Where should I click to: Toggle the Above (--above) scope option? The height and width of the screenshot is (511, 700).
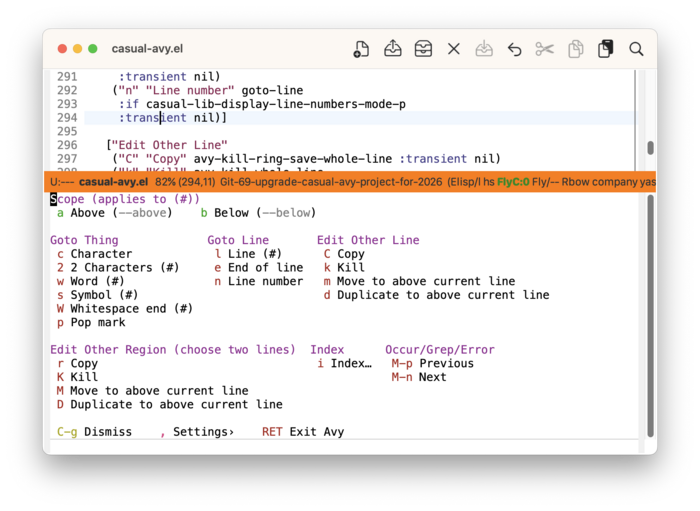tap(115, 213)
